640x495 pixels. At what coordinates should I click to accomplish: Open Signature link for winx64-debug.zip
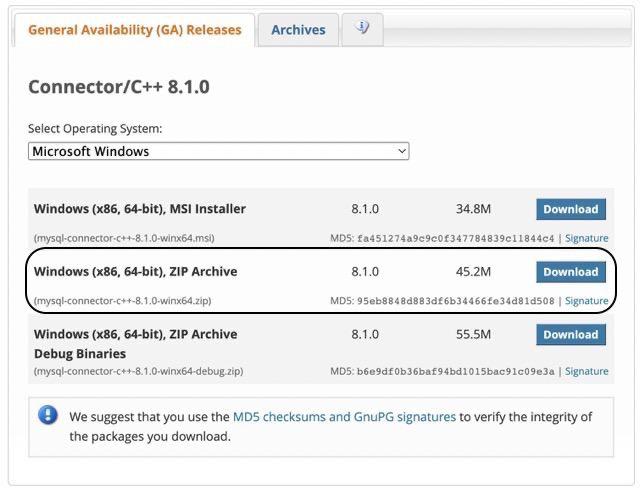pos(586,371)
